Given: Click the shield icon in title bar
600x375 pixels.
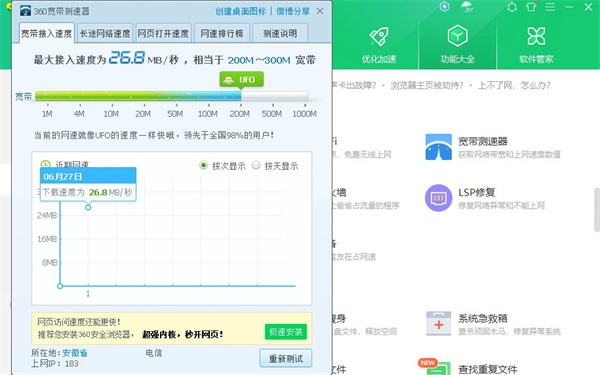Looking at the screenshot, I should coord(445,7).
